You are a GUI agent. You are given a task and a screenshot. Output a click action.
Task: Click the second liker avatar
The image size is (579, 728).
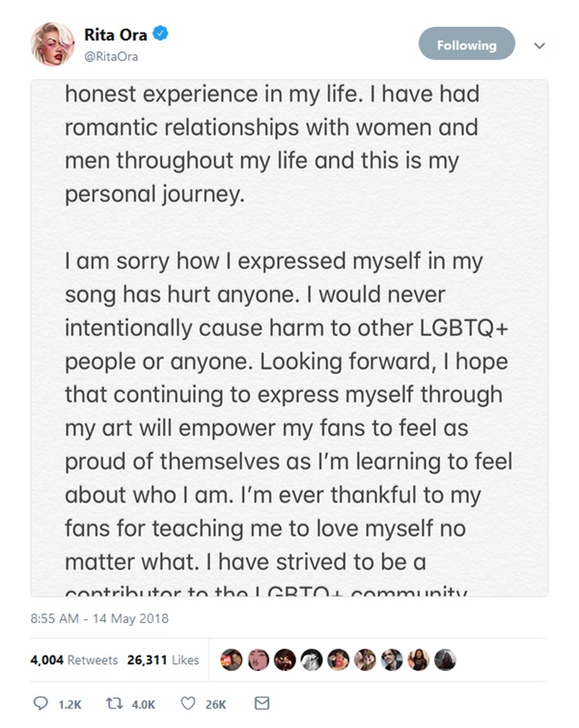click(259, 661)
